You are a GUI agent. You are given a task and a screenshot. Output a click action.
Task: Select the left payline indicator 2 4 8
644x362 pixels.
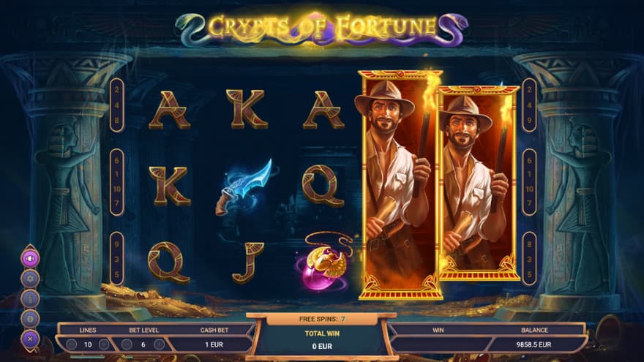click(x=116, y=105)
